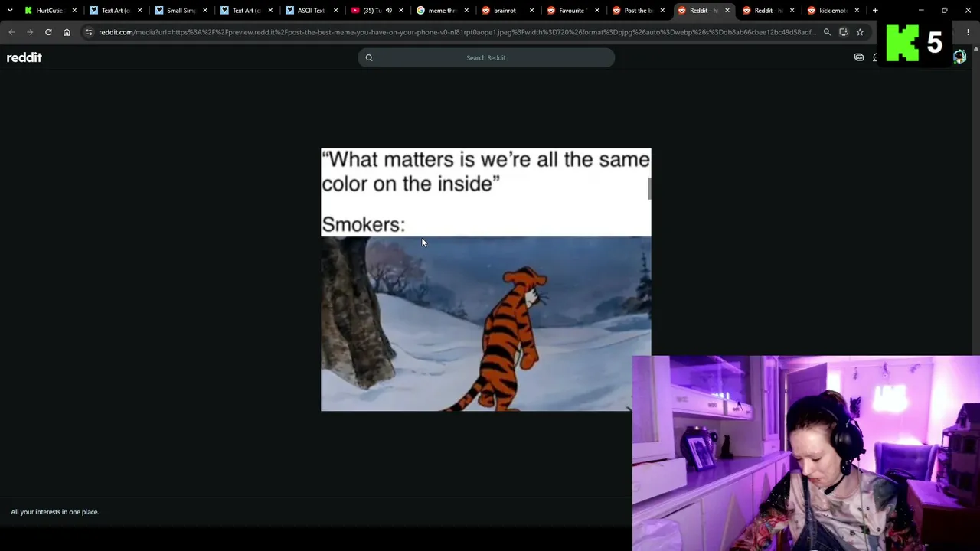Click the install app icon in address bar
The image size is (980, 551).
(x=844, y=32)
